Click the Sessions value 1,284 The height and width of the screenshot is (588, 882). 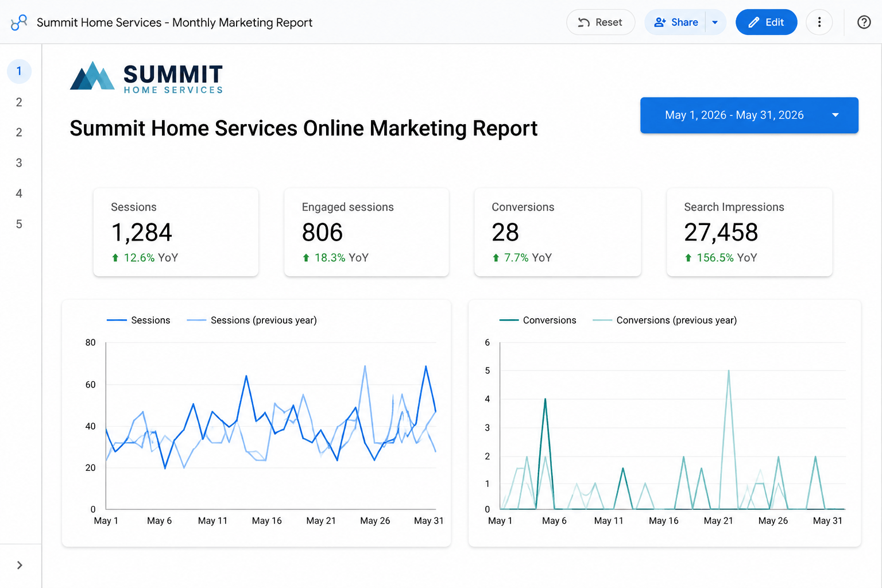pos(141,233)
